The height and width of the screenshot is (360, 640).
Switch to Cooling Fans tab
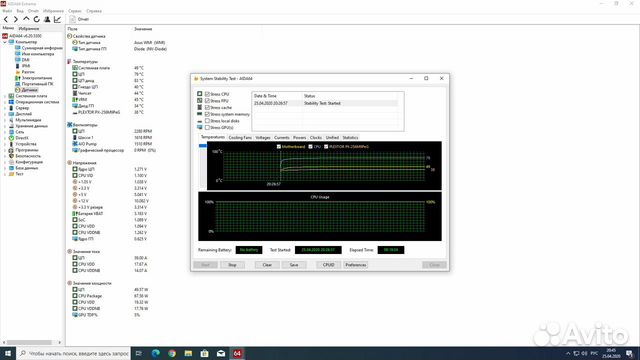240,138
